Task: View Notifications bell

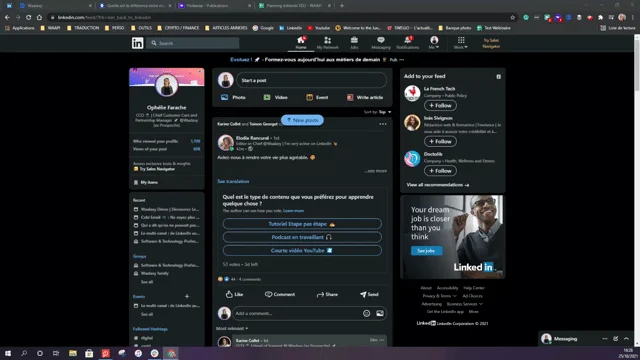Action: pos(407,43)
